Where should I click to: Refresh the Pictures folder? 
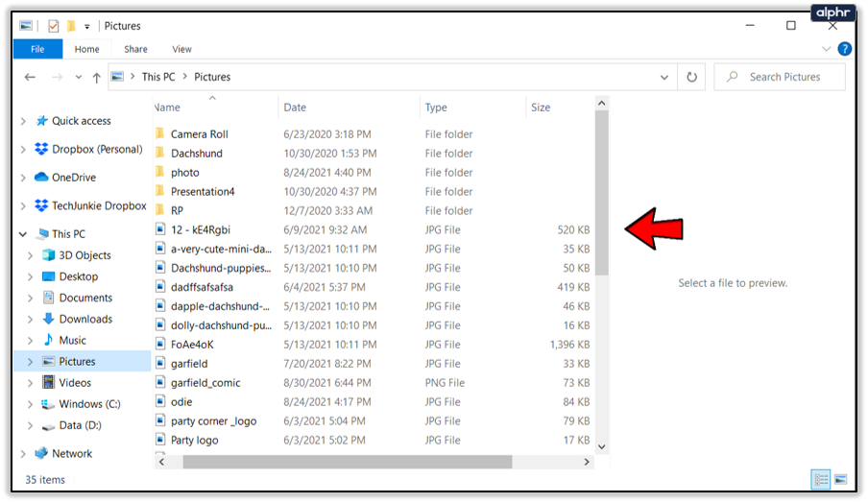click(692, 78)
